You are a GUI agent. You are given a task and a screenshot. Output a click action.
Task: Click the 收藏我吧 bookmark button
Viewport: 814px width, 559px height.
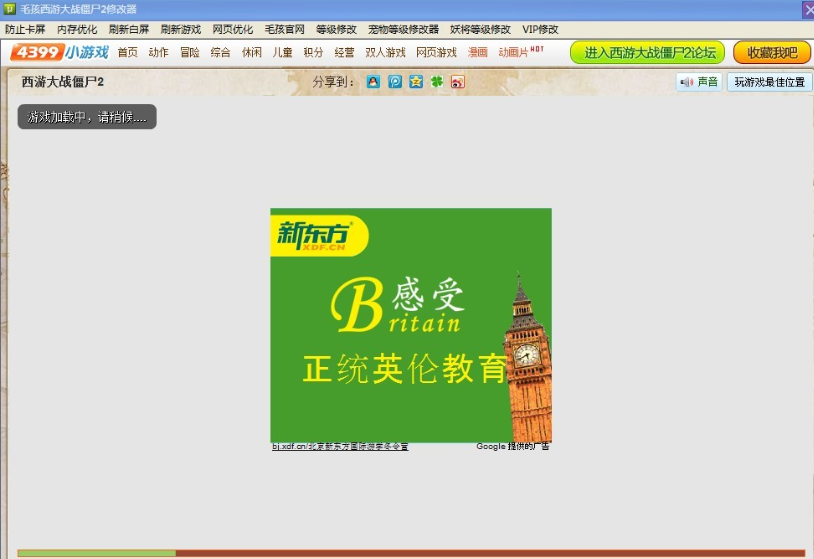point(772,52)
